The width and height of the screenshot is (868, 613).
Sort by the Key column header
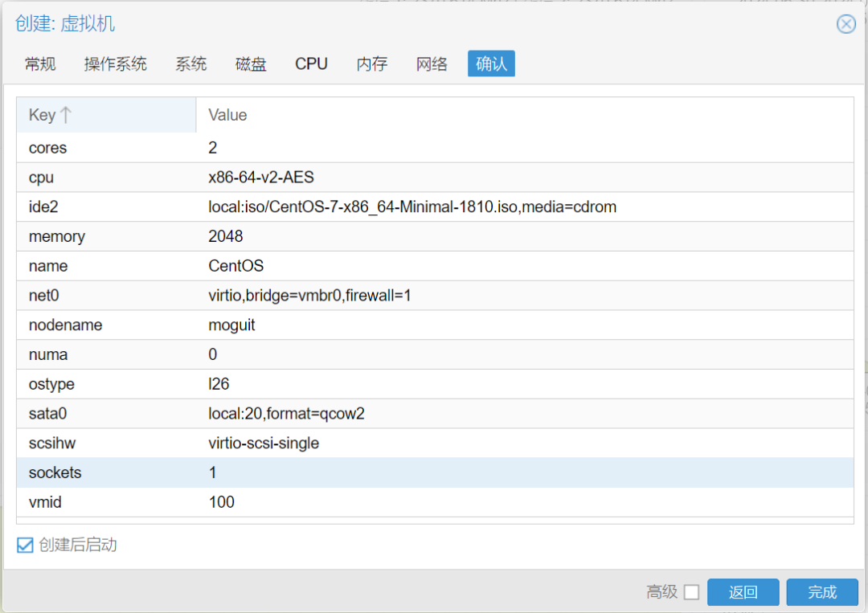coord(106,115)
